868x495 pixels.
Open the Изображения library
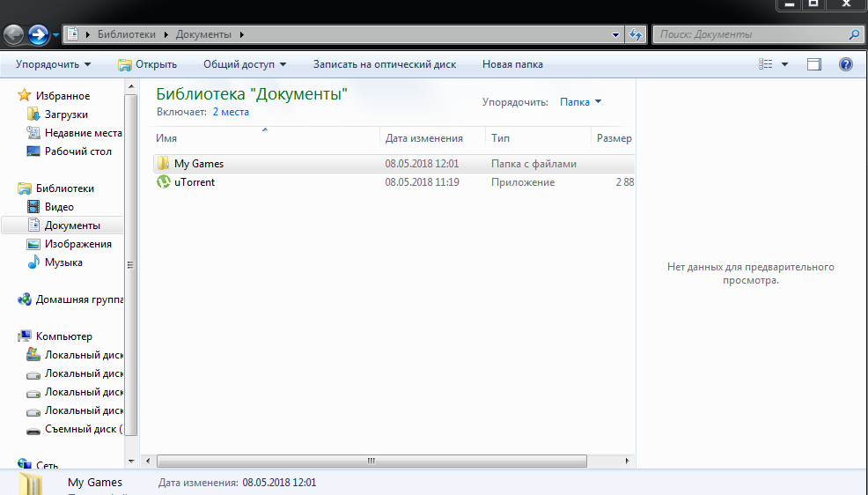[x=78, y=244]
